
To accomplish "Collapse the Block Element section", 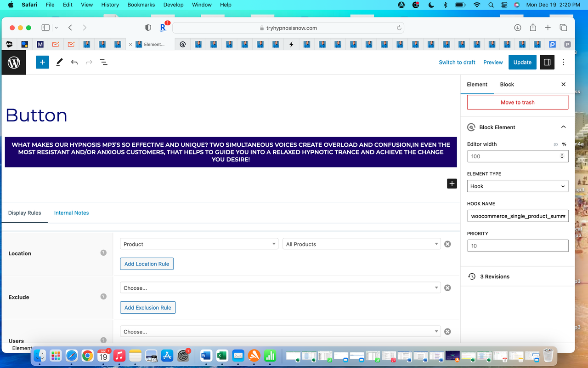I will pos(563,127).
